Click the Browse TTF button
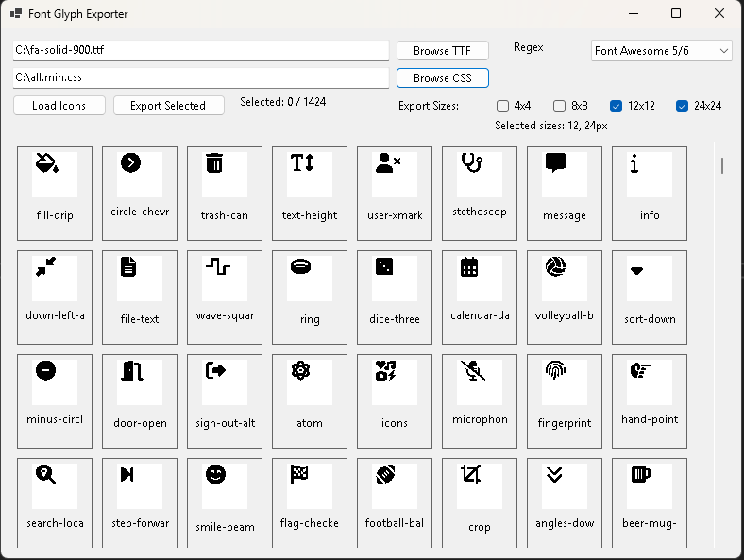The image size is (744, 560). click(442, 51)
